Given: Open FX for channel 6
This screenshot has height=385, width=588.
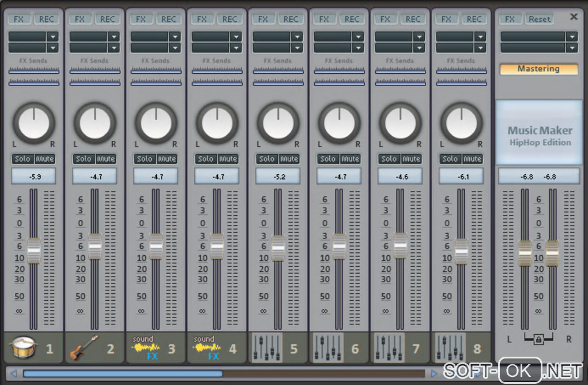Looking at the screenshot, I should (325, 19).
